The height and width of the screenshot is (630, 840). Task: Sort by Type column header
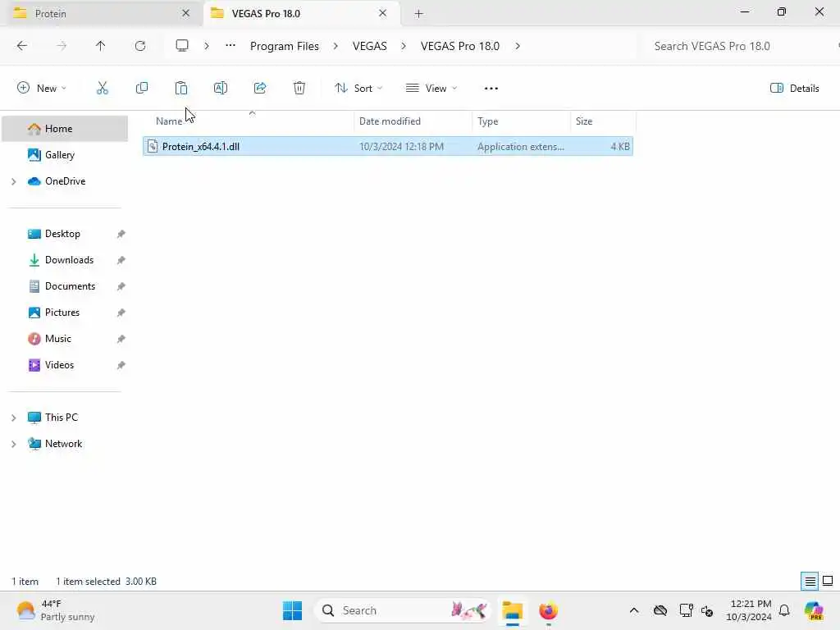click(521, 121)
